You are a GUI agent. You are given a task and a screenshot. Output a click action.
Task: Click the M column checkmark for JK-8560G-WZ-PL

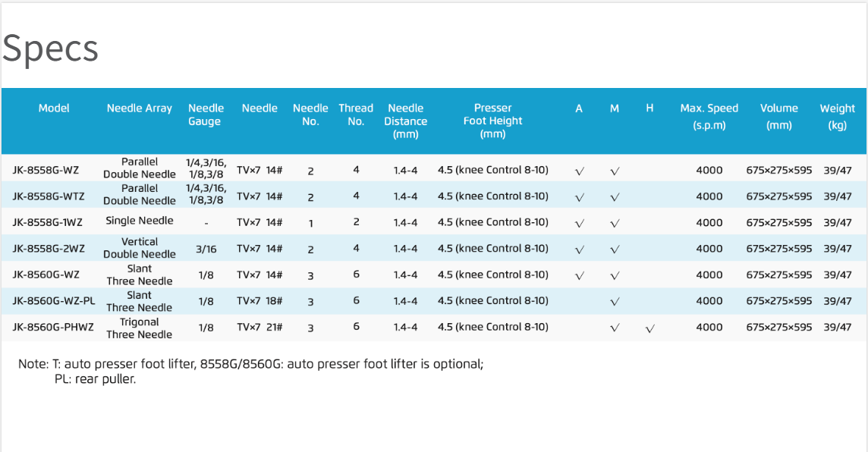coord(615,302)
